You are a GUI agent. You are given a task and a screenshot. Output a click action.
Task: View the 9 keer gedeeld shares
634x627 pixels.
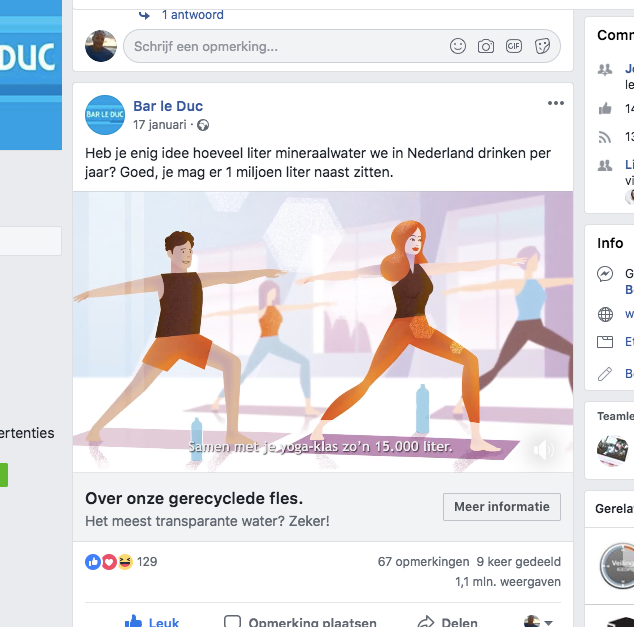pyautogui.click(x=518, y=562)
